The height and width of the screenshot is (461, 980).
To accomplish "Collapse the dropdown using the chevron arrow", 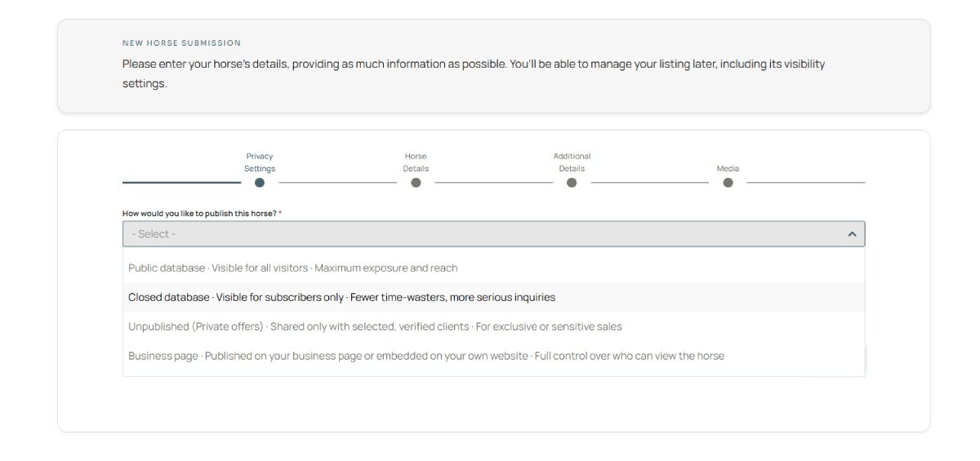I will (852, 234).
